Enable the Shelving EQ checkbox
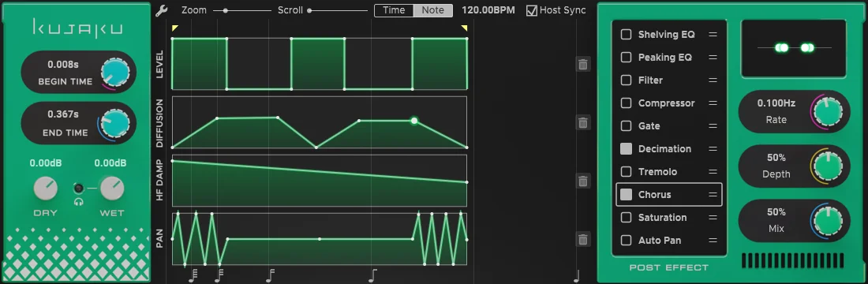Image resolution: width=868 pixels, height=284 pixels. coord(626,35)
